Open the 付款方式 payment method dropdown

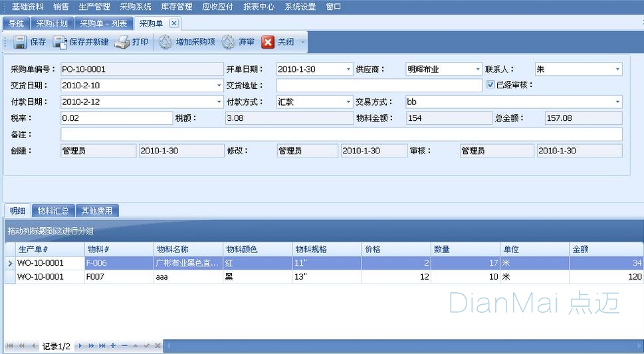pyautogui.click(x=348, y=102)
